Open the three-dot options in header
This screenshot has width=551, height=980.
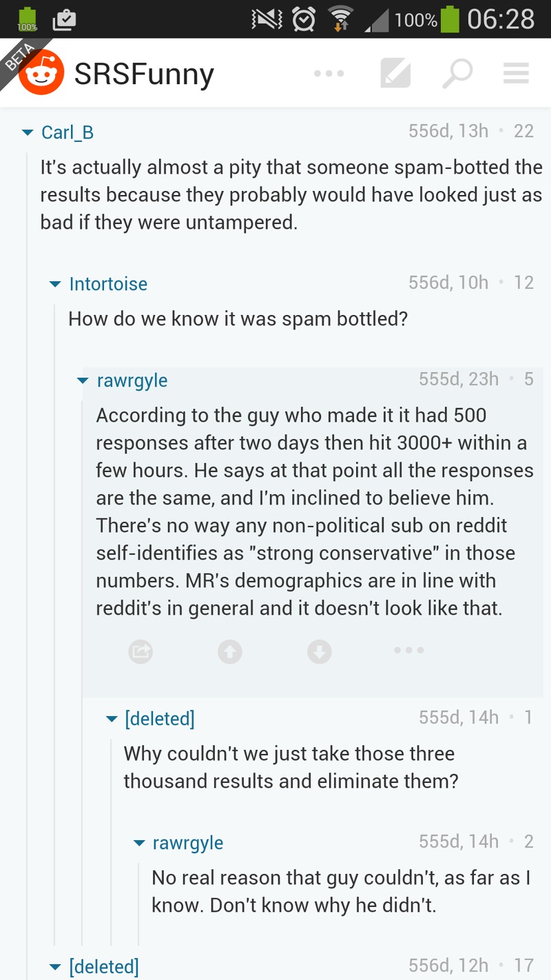[329, 73]
